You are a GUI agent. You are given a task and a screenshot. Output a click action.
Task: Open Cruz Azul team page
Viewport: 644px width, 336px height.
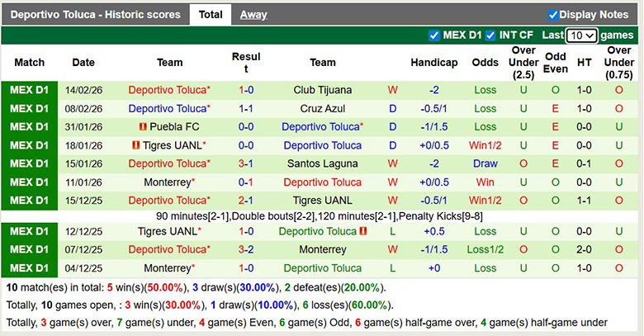coord(322,108)
